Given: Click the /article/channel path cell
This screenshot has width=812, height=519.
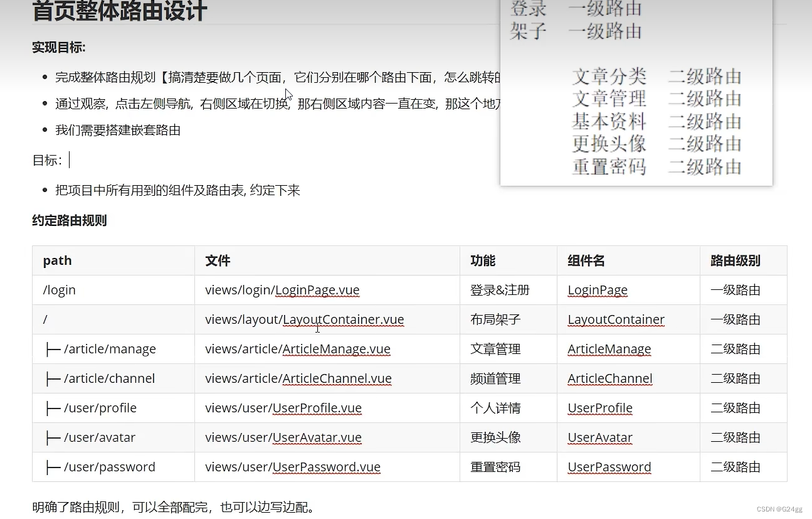Looking at the screenshot, I should (113, 378).
